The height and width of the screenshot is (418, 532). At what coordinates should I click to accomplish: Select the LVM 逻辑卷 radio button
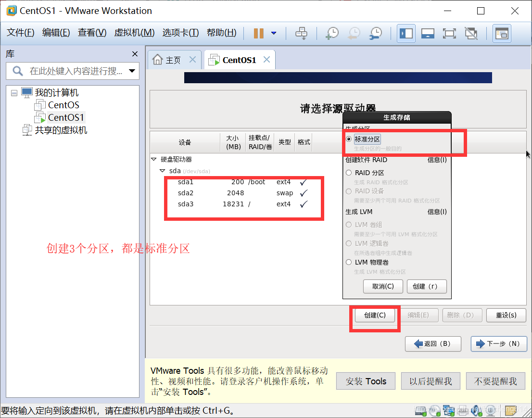coord(348,243)
